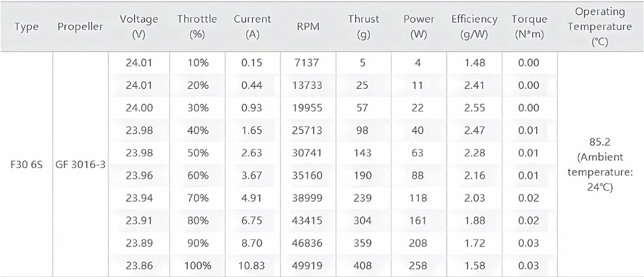Click the Propeller column header
This screenshot has height=277, width=644.
tap(80, 27)
